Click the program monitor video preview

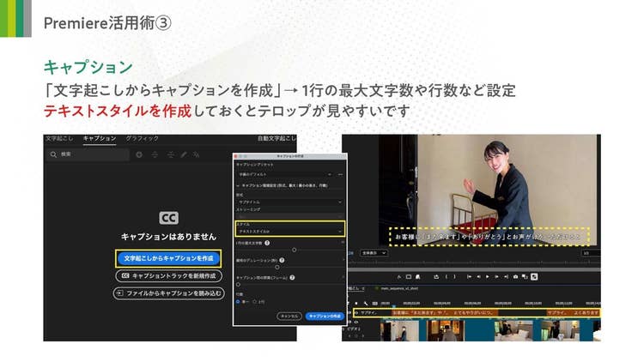point(489,189)
